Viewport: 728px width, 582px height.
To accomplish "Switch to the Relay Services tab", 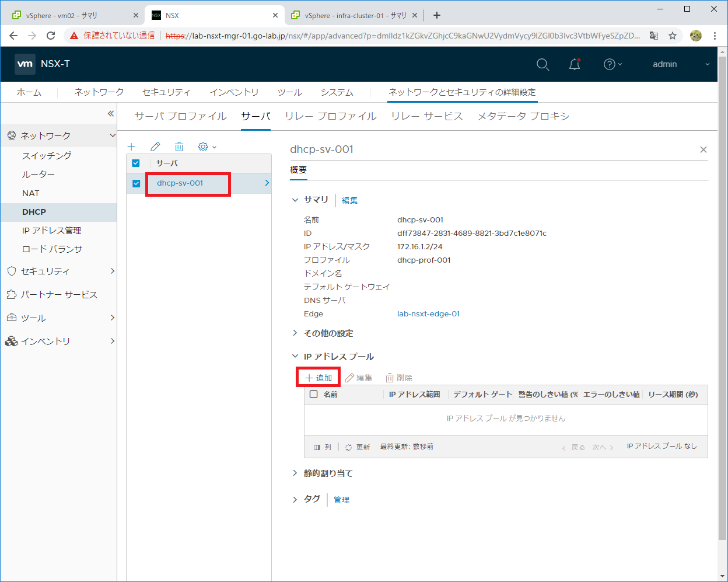I will (426, 116).
